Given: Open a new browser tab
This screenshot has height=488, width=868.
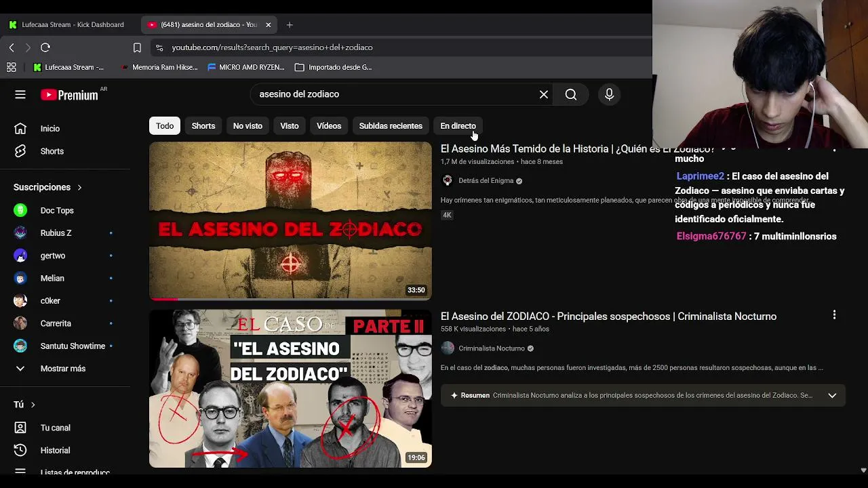Looking at the screenshot, I should pyautogui.click(x=290, y=25).
